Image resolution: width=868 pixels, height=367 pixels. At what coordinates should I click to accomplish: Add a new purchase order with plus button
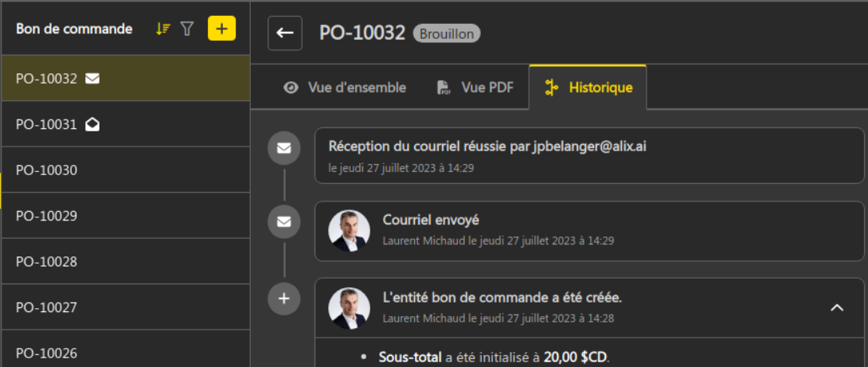(221, 28)
